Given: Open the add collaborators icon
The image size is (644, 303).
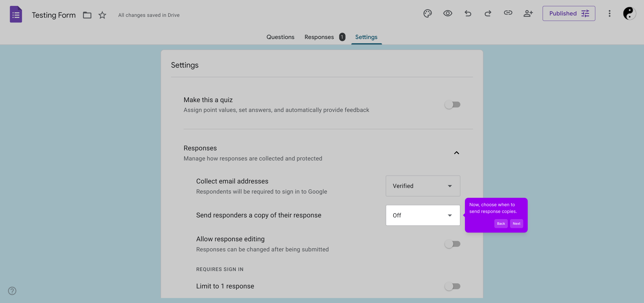Looking at the screenshot, I should [x=528, y=13].
